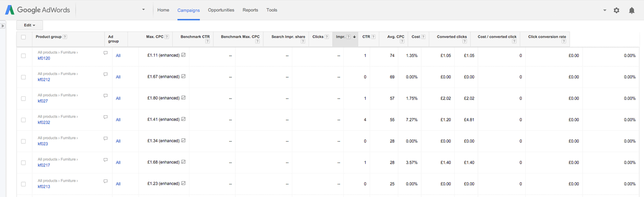Click the bid chart icon in the kf0212 row
This screenshot has height=197, width=644.
(183, 77)
